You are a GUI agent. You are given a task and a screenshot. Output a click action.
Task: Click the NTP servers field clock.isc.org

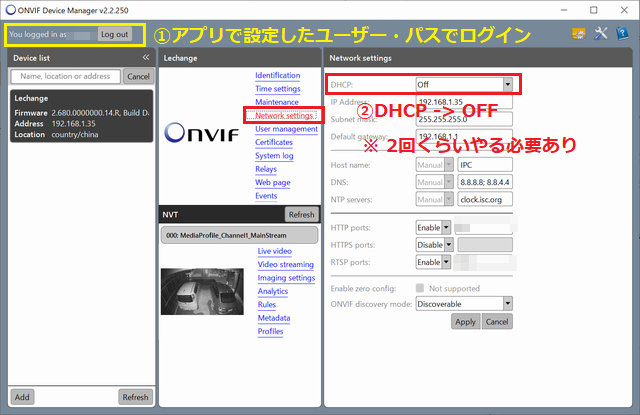[485, 200]
